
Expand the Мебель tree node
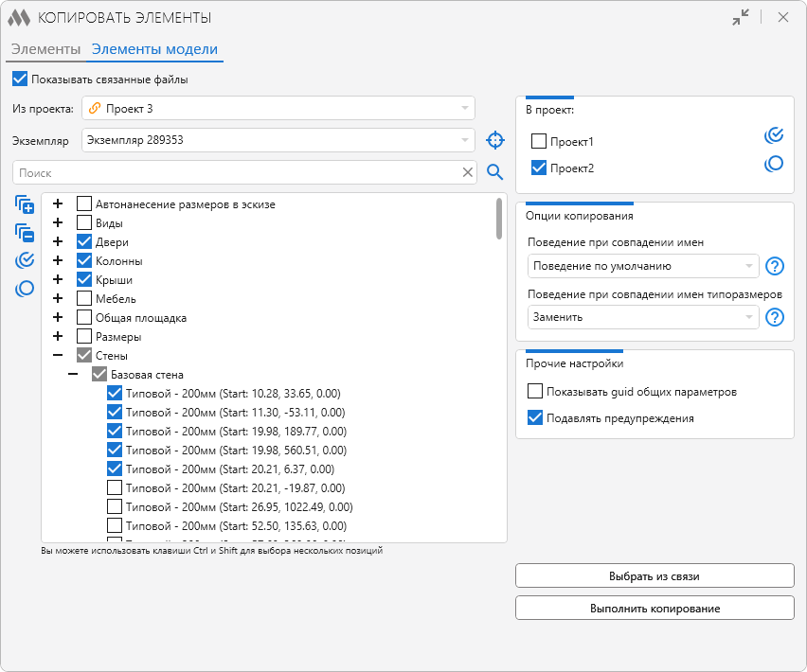click(x=58, y=299)
